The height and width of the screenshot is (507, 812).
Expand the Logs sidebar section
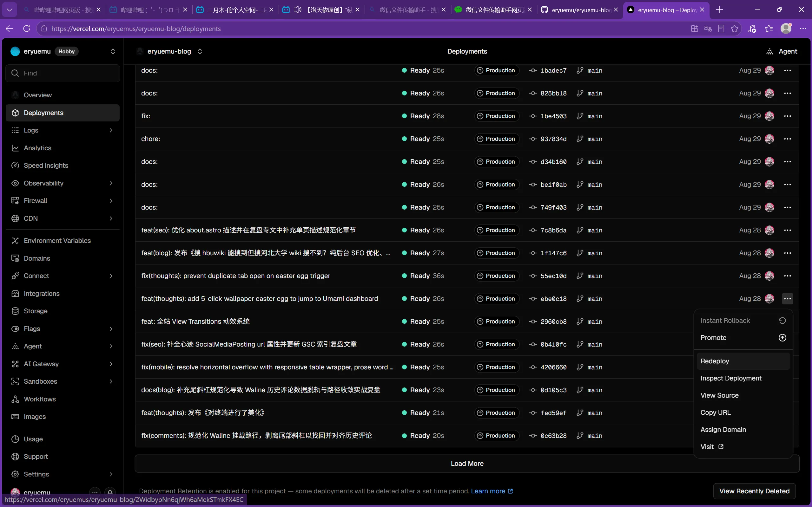pyautogui.click(x=111, y=130)
